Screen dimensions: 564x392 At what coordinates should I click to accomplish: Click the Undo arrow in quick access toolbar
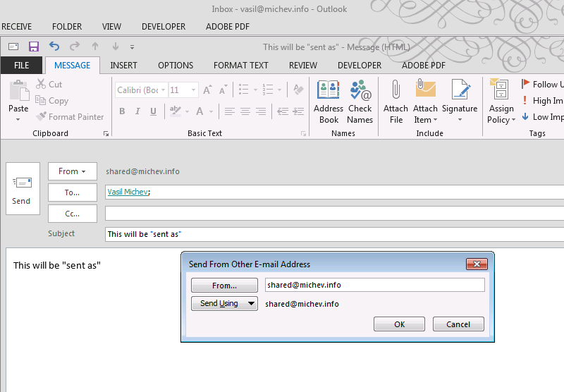point(54,47)
